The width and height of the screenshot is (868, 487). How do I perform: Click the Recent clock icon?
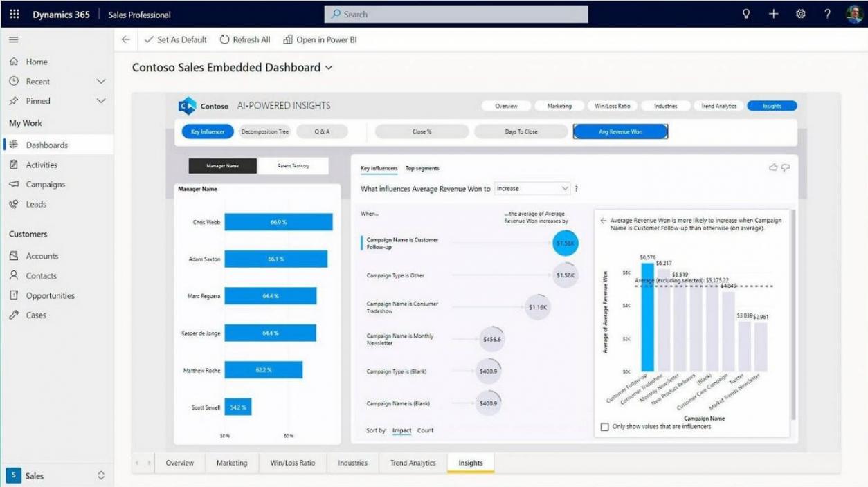click(14, 81)
